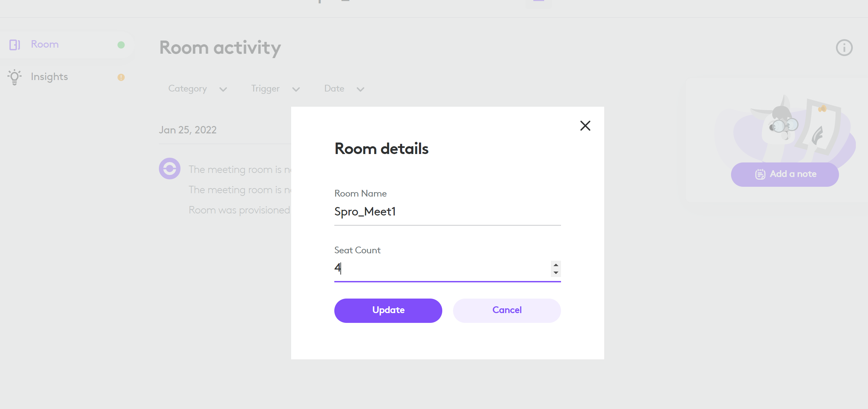This screenshot has height=409, width=868.
Task: Click the green Room status dot
Action: (x=121, y=45)
